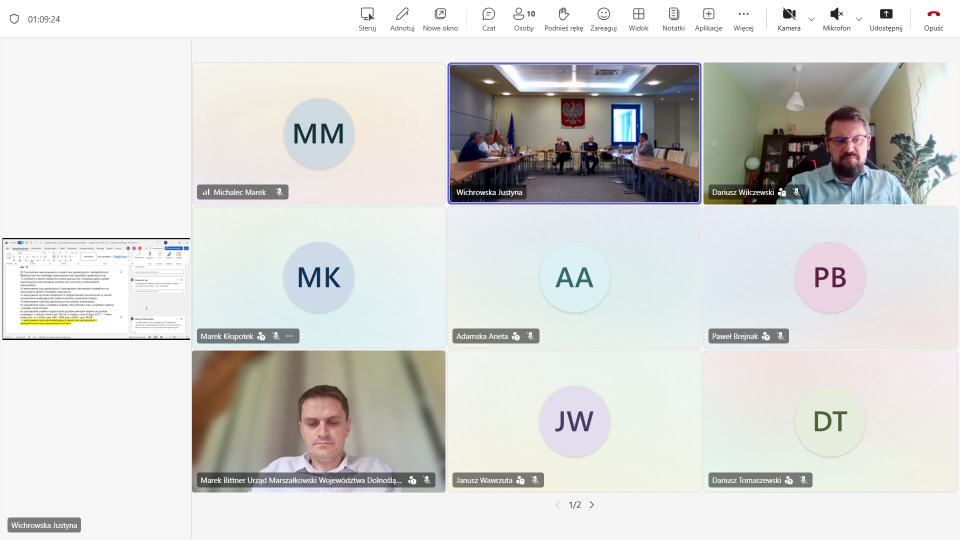The width and height of the screenshot is (960, 540).
Task: Open the Zareaguj reactions menu
Action: (603, 19)
